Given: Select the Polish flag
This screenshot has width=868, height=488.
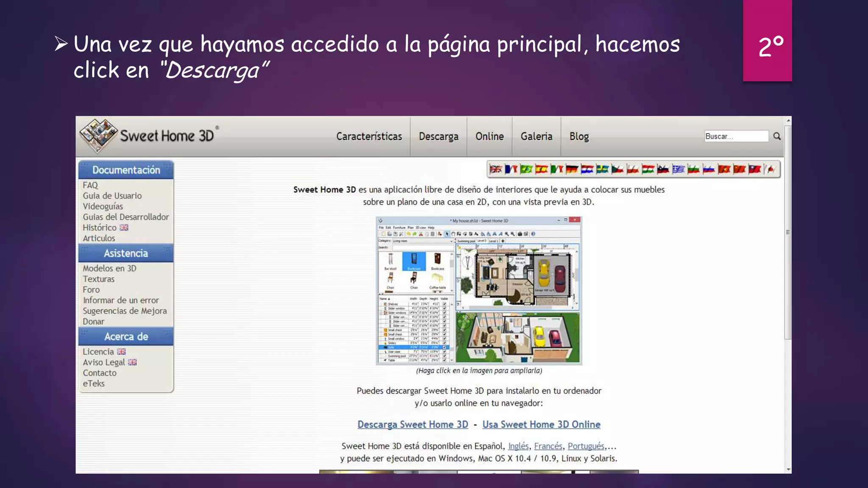Looking at the screenshot, I should [x=633, y=169].
